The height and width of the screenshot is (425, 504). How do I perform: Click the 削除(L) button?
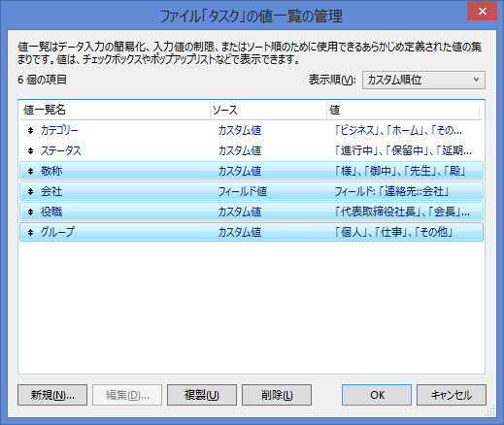click(277, 395)
